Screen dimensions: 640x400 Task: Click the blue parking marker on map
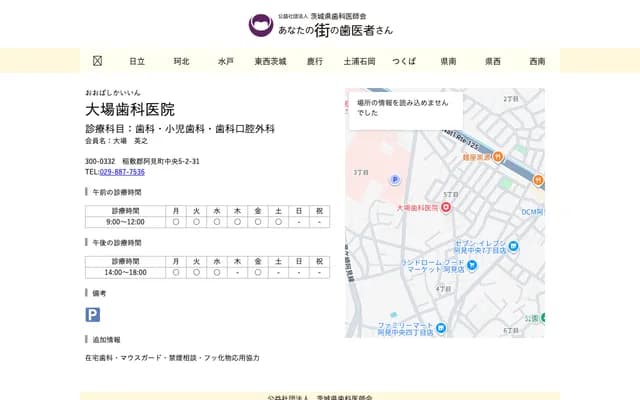395,180
